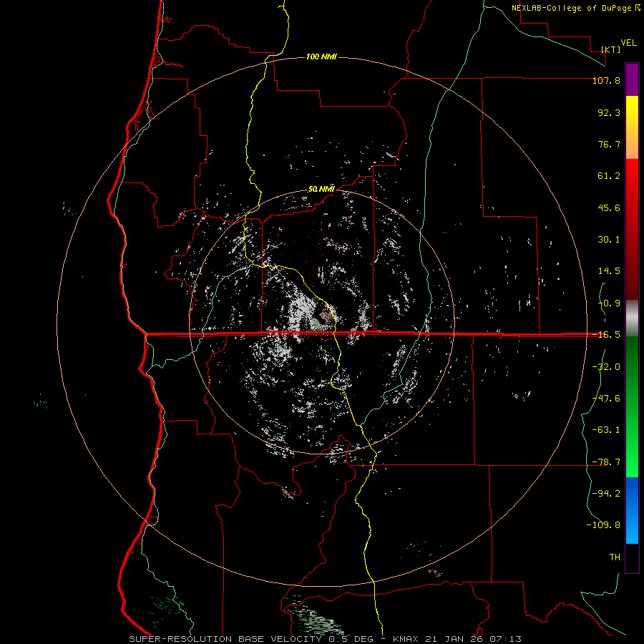Click the NEXLAB-College of DuPage credit text
644x644 pixels.
click(x=571, y=8)
